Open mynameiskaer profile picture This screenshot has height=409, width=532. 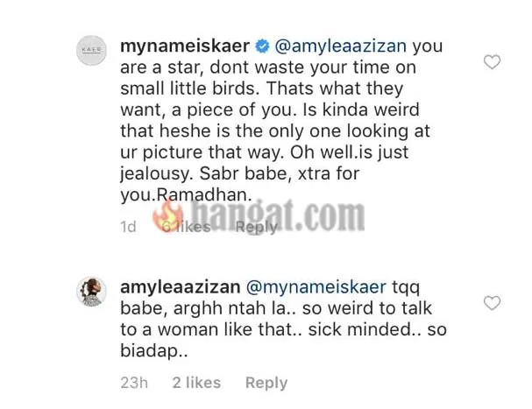pyautogui.click(x=91, y=50)
